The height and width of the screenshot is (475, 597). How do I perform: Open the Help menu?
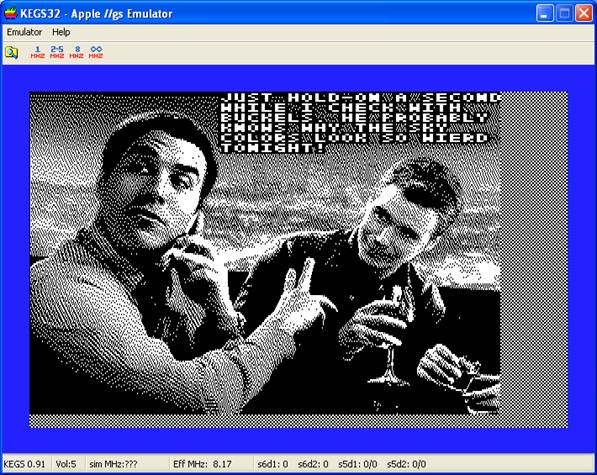tap(61, 32)
